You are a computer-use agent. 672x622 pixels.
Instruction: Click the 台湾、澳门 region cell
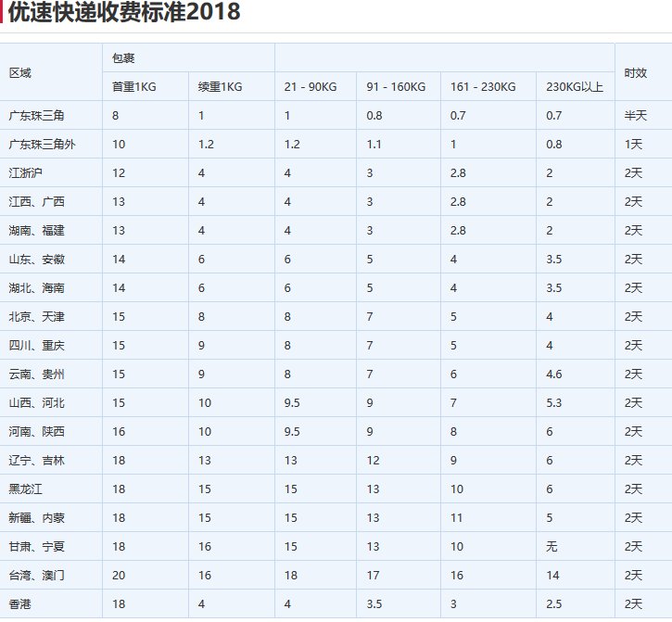tap(36, 576)
